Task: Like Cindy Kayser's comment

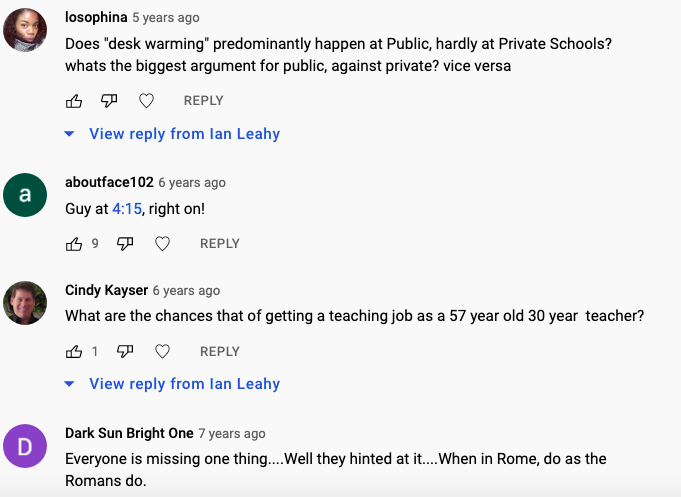Action: [74, 352]
